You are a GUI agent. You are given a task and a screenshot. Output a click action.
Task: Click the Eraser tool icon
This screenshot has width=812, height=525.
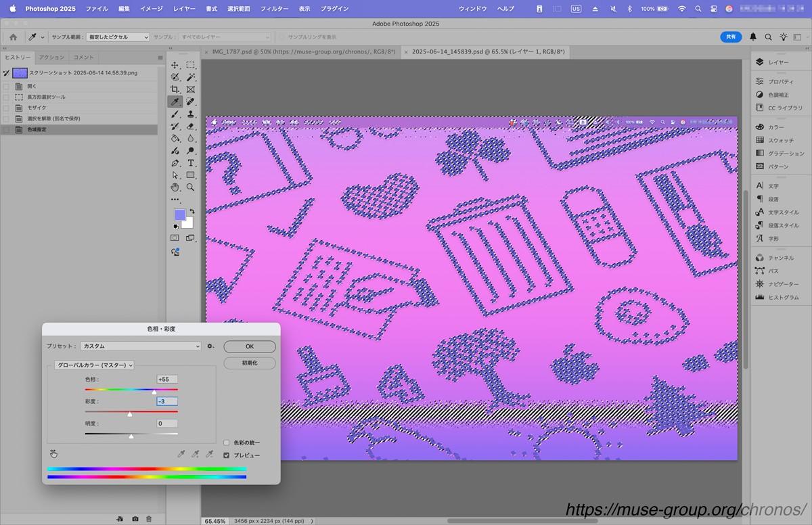pyautogui.click(x=191, y=127)
